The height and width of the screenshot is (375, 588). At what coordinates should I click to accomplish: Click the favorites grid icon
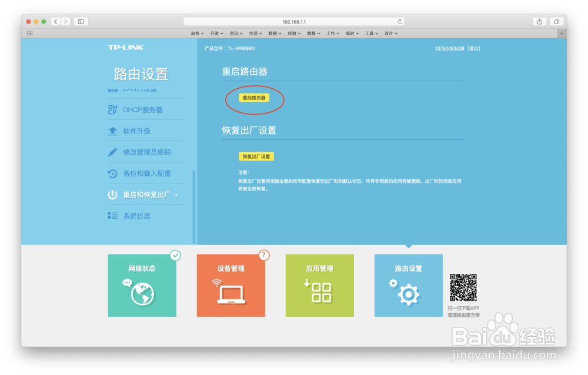coord(29,34)
